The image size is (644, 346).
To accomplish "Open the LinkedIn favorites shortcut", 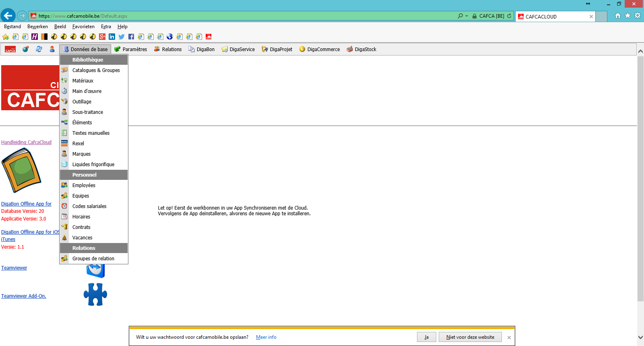I will pyautogui.click(x=112, y=37).
